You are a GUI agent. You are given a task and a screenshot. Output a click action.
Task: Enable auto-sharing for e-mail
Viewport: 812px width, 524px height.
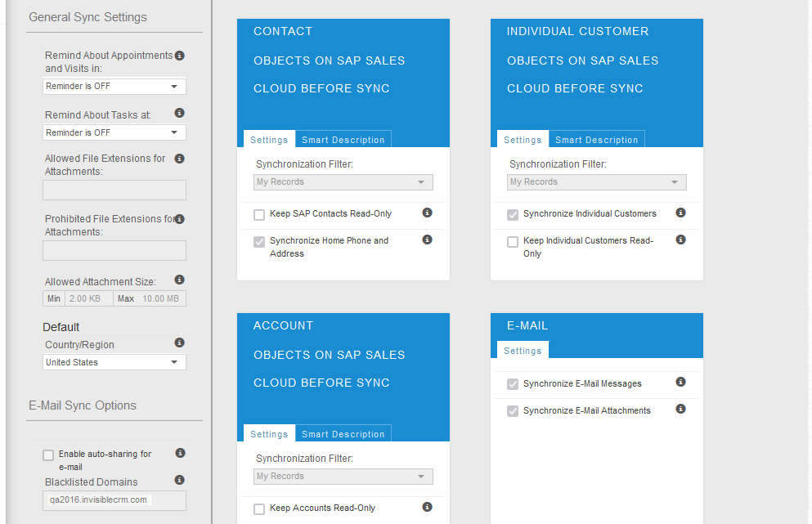48,455
